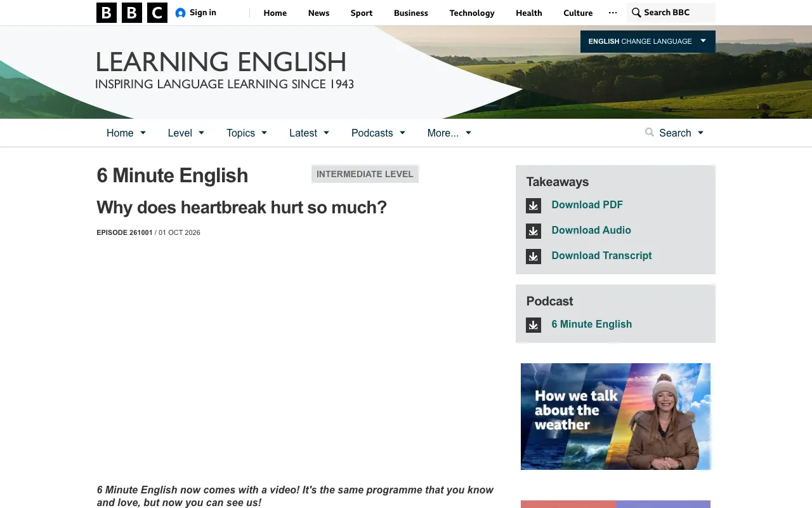Click the Search BBC magnifier icon
The width and height of the screenshot is (812, 508).
click(636, 13)
